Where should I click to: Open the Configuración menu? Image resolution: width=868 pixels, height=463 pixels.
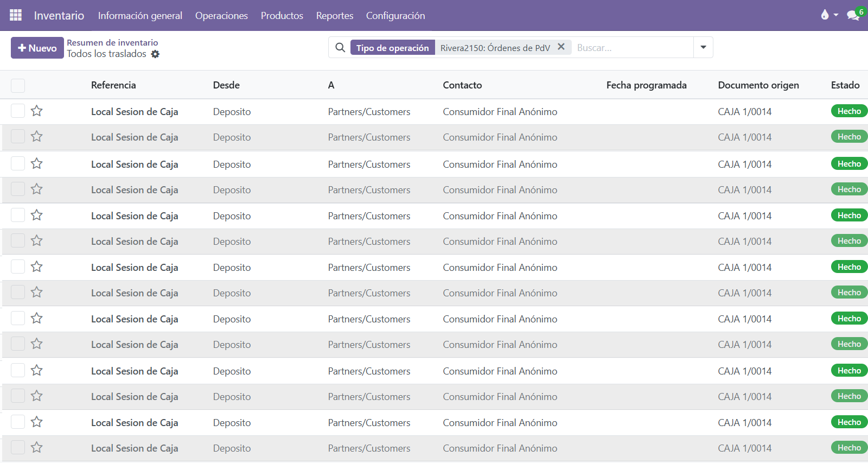(x=395, y=16)
